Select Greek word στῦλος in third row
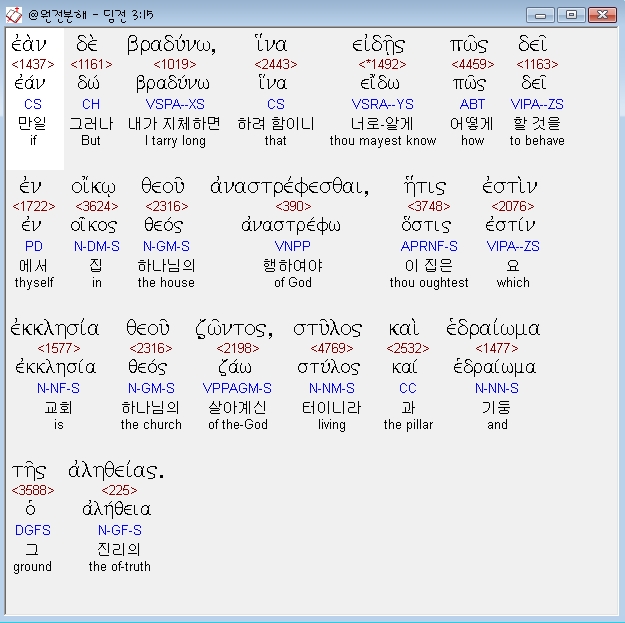625x623 pixels. pyautogui.click(x=328, y=329)
